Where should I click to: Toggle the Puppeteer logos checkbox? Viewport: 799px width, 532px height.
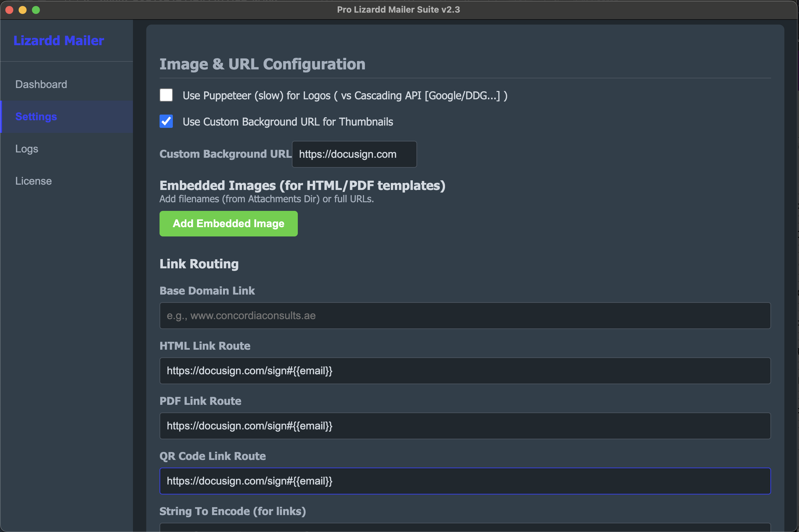tap(166, 95)
